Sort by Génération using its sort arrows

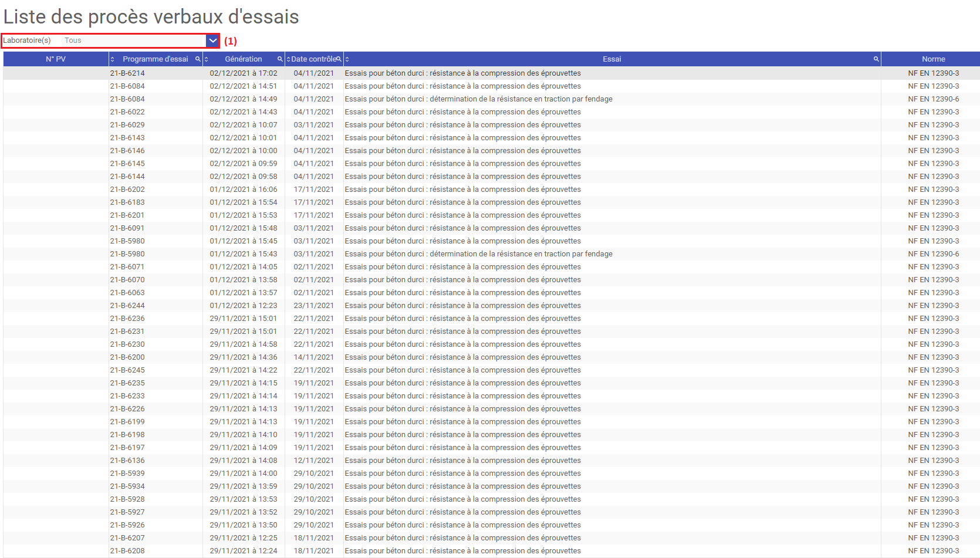(206, 59)
